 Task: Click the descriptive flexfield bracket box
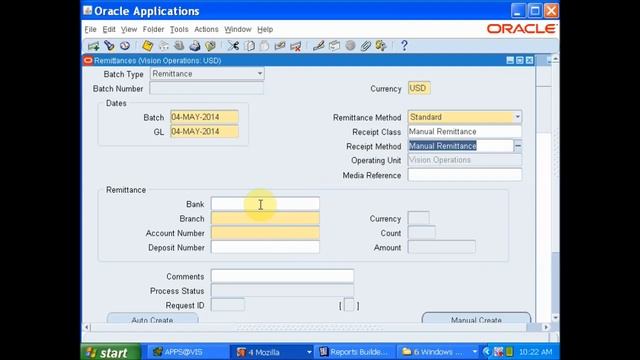coord(349,305)
